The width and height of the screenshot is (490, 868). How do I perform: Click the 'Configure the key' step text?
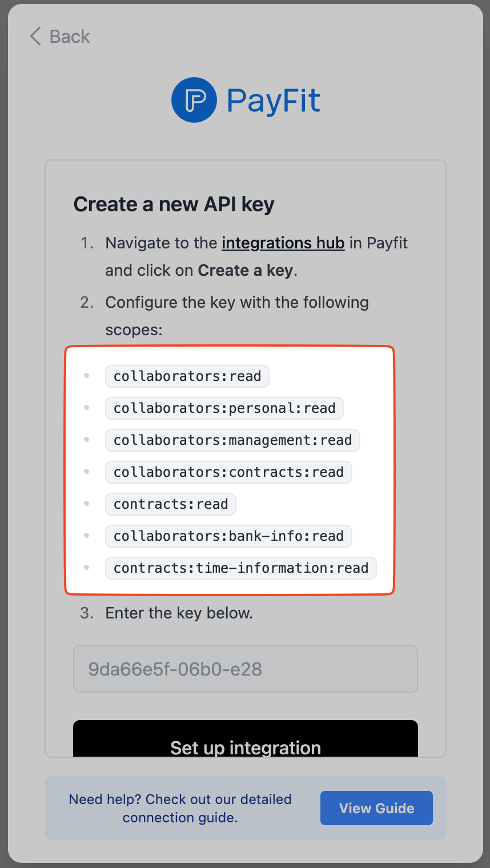pyautogui.click(x=237, y=302)
